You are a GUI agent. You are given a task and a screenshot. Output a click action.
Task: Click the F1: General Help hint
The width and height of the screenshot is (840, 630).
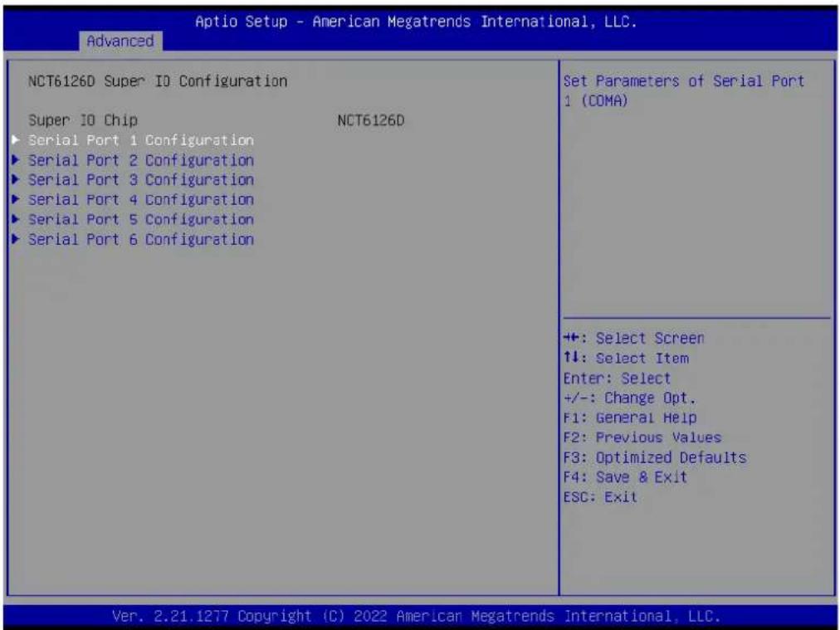point(630,418)
